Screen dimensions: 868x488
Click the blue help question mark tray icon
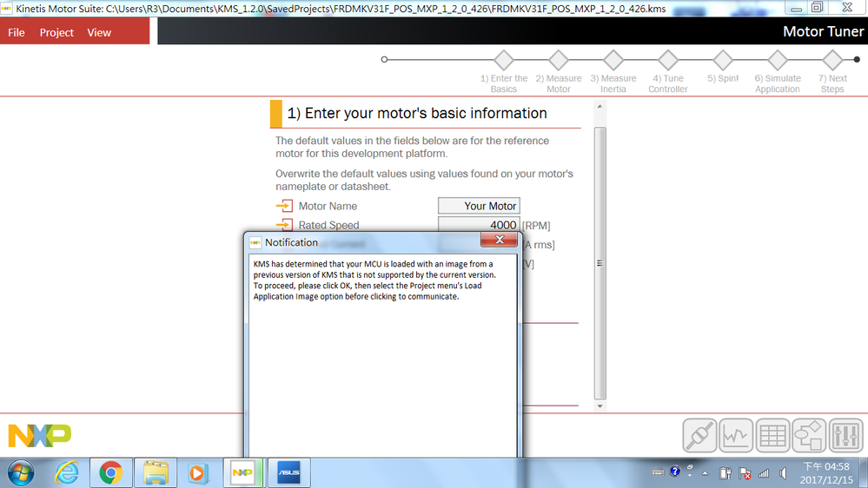pyautogui.click(x=675, y=472)
